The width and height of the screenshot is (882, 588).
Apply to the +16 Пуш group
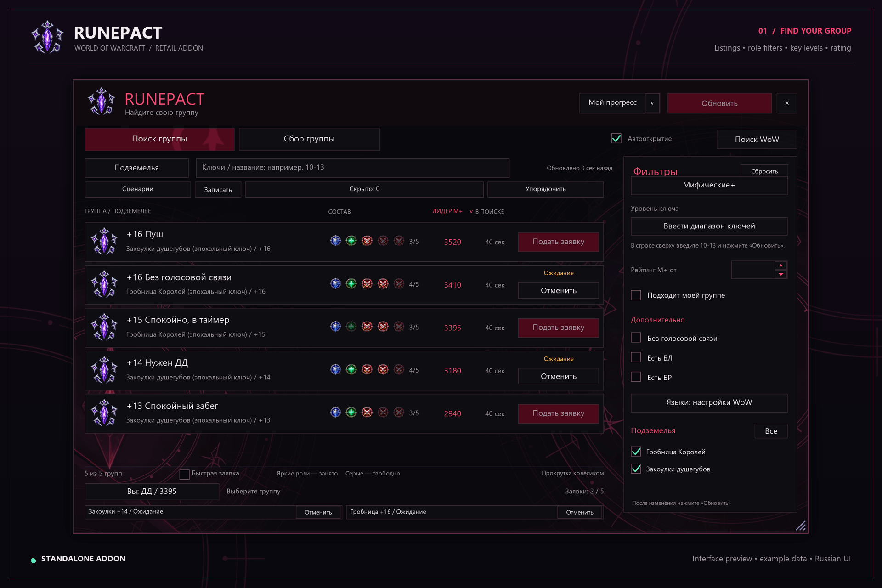coord(558,242)
